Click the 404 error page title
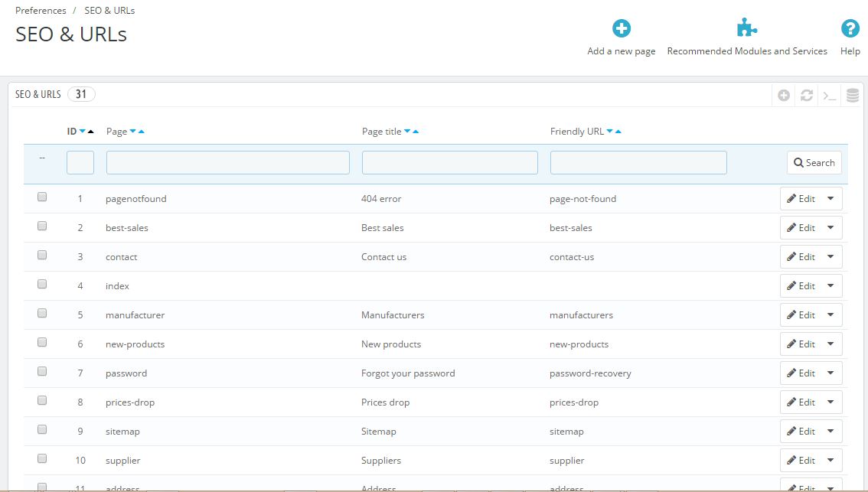 (x=381, y=199)
